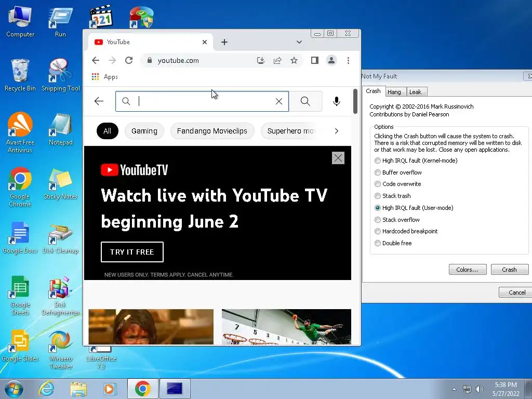Select the Hardcoded breakpoint option
The width and height of the screenshot is (532, 399).
click(x=406, y=231)
